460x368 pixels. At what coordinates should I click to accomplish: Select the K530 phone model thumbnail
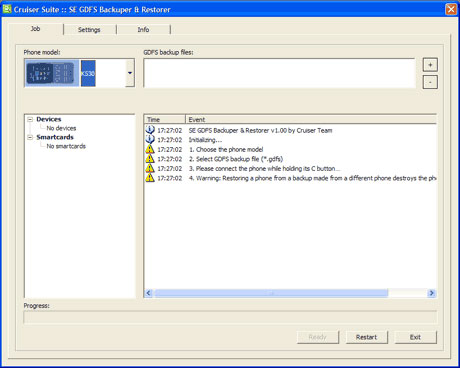click(52, 73)
